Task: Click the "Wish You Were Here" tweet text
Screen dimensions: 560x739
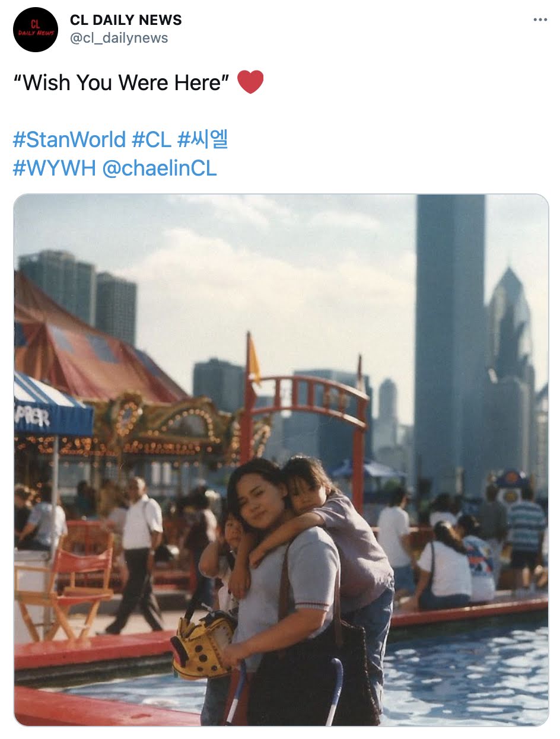Action: (x=121, y=82)
